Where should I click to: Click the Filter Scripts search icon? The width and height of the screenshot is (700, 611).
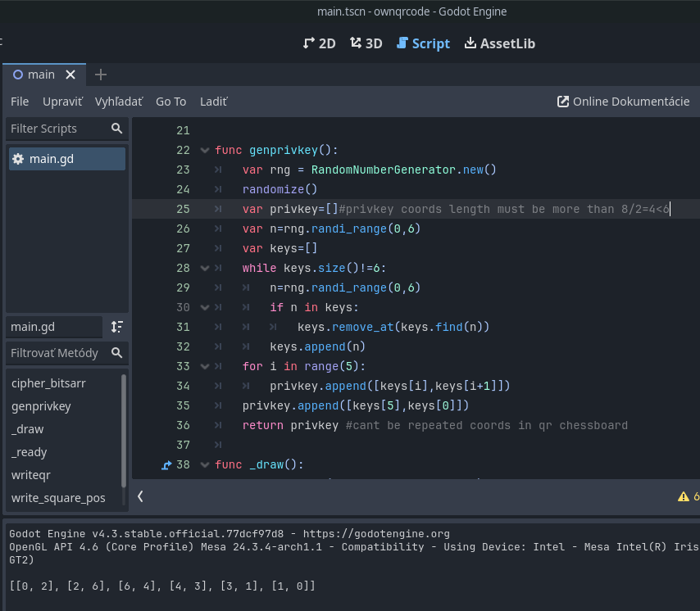coord(117,129)
